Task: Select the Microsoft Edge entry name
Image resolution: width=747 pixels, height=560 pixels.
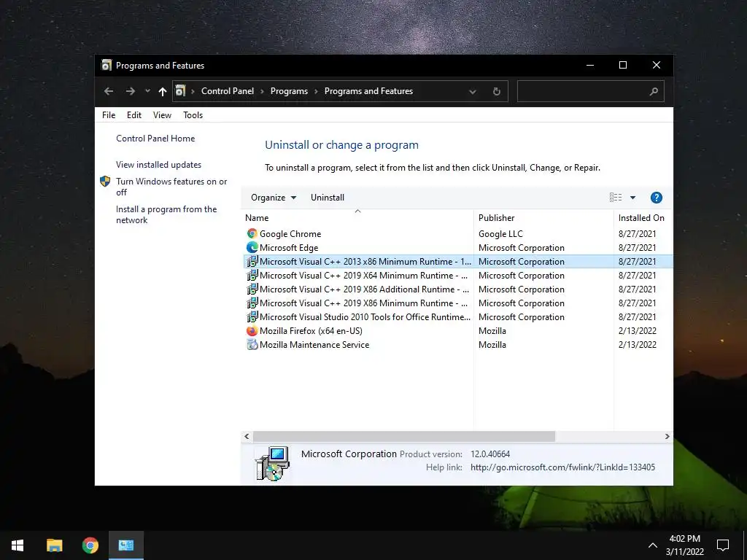Action: 289,248
